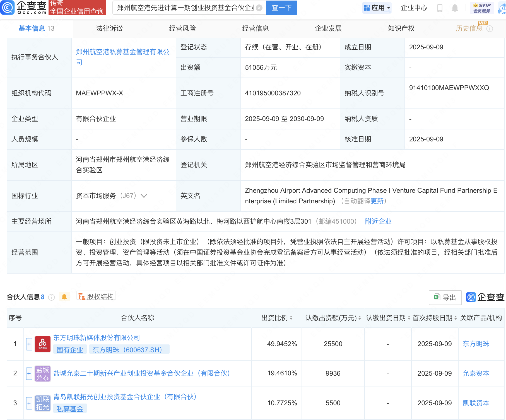Export partner list with 导出
The width and height of the screenshot is (506, 420).
point(445,298)
